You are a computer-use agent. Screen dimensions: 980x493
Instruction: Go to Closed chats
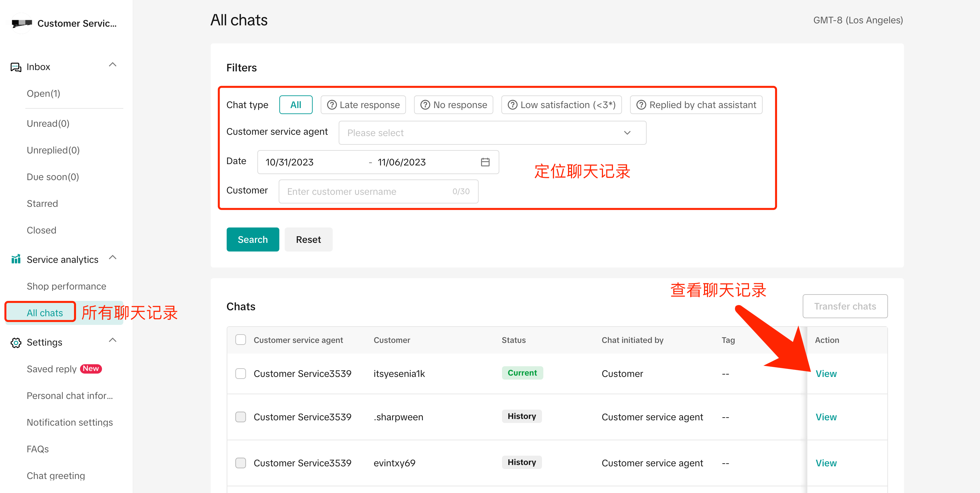41,230
